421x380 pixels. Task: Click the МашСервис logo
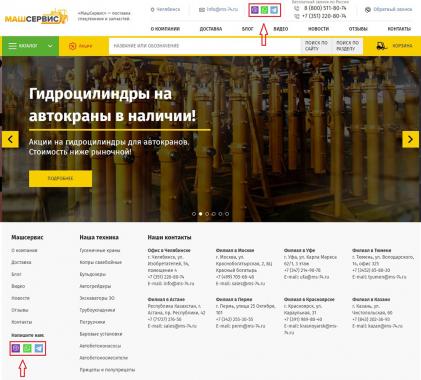click(x=36, y=17)
